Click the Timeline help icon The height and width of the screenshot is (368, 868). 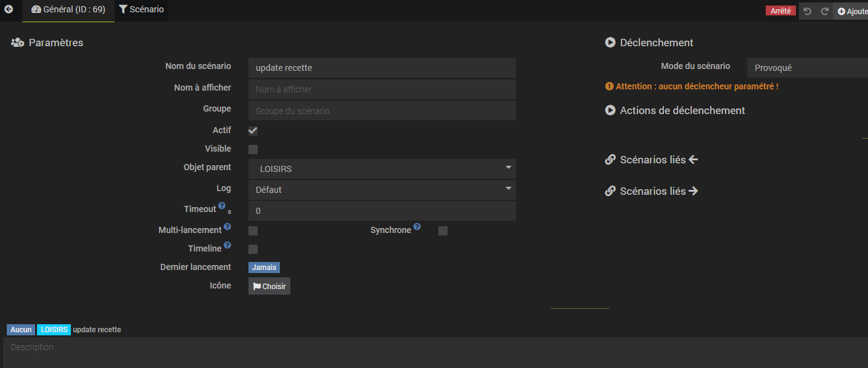[x=227, y=245]
